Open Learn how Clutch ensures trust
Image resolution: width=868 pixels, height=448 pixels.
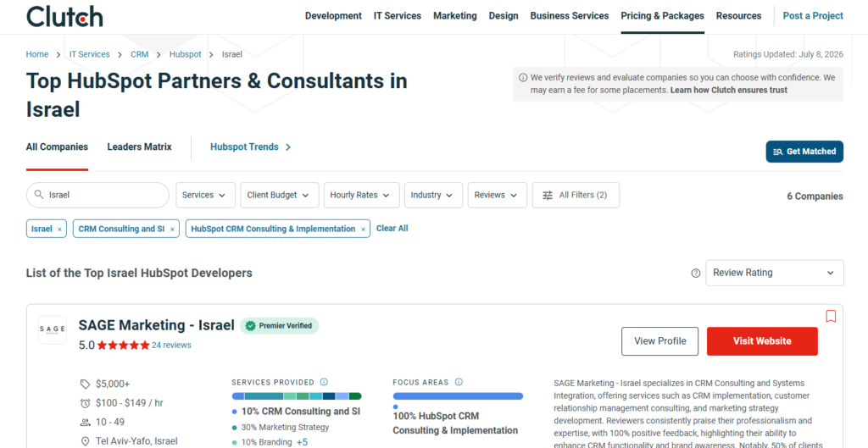pos(728,90)
